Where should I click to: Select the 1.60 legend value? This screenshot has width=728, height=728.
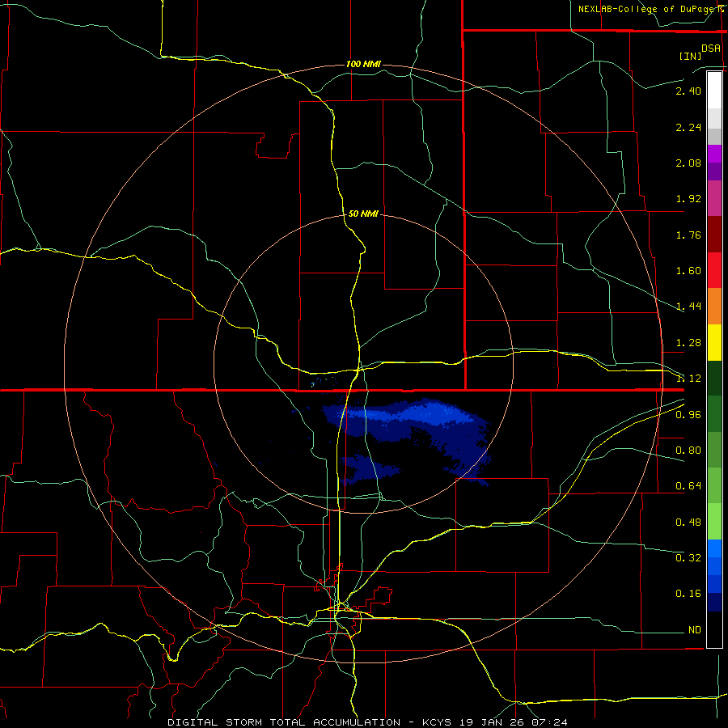pyautogui.click(x=688, y=271)
